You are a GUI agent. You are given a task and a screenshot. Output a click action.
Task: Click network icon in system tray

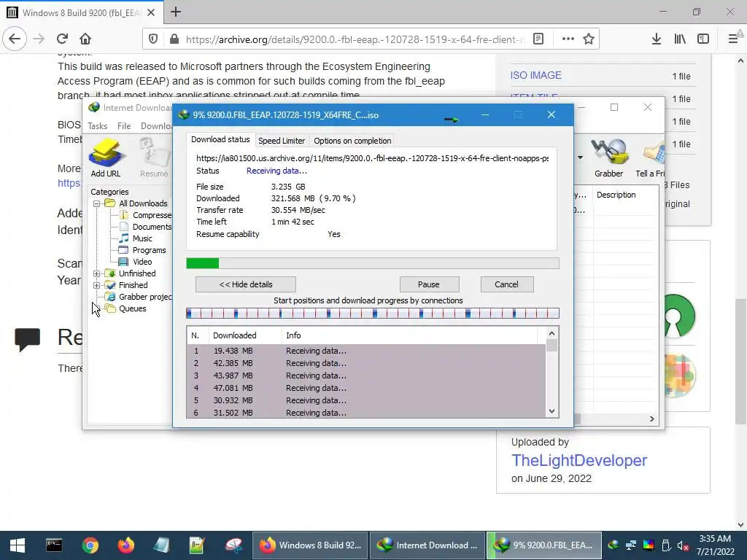(631, 545)
